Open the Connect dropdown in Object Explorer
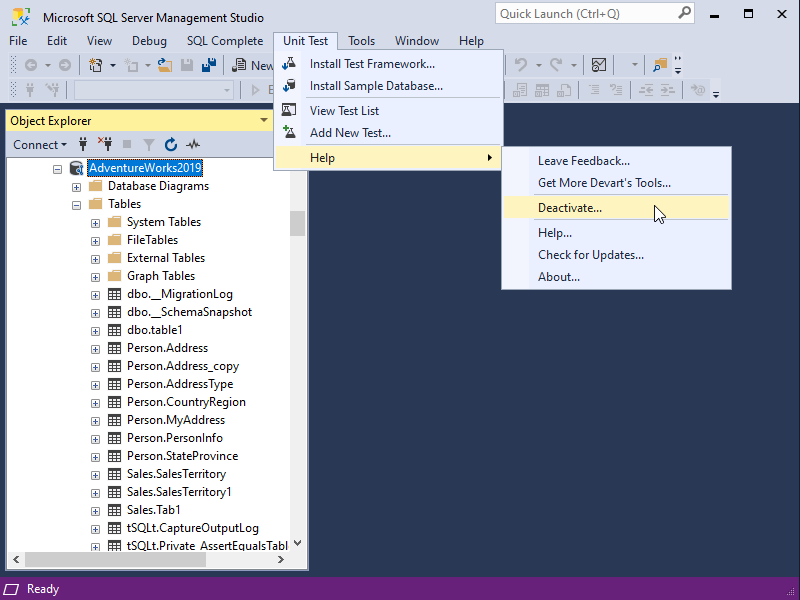This screenshot has height=600, width=800. 40,145
